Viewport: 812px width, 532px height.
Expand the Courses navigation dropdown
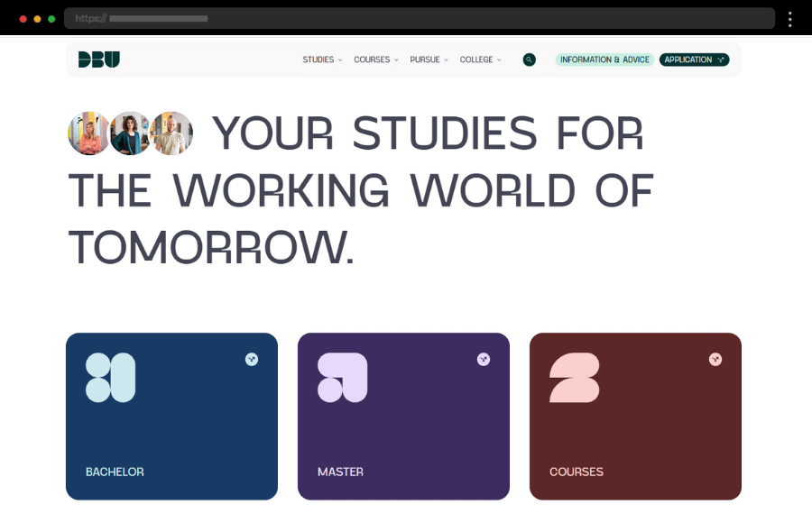coord(375,60)
